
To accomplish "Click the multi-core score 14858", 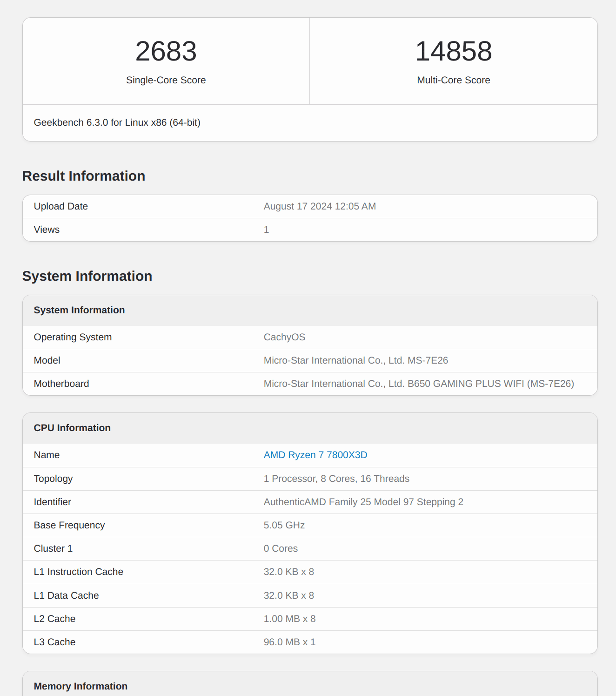I will pyautogui.click(x=453, y=51).
